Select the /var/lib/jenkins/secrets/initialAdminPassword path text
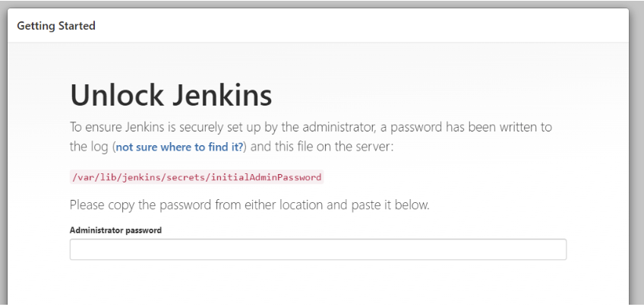644x307 pixels. tap(197, 177)
